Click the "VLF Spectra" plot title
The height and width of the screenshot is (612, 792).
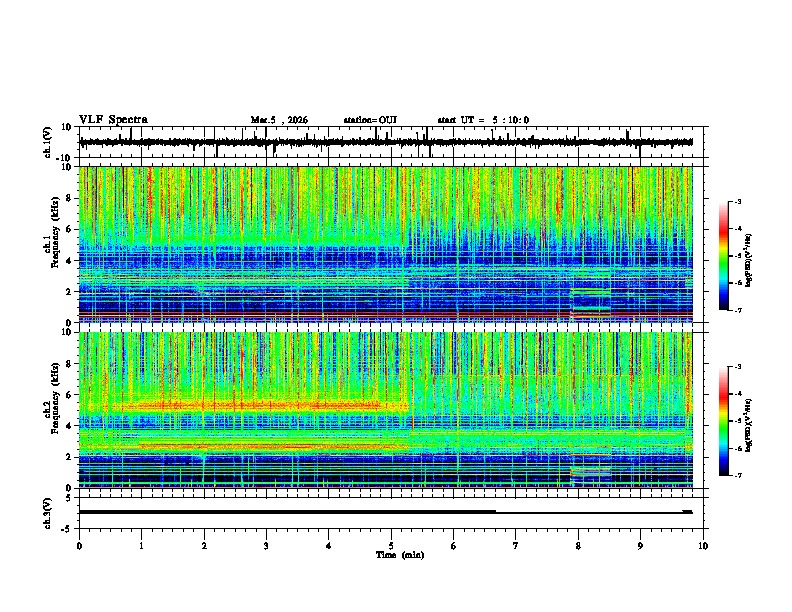click(113, 120)
